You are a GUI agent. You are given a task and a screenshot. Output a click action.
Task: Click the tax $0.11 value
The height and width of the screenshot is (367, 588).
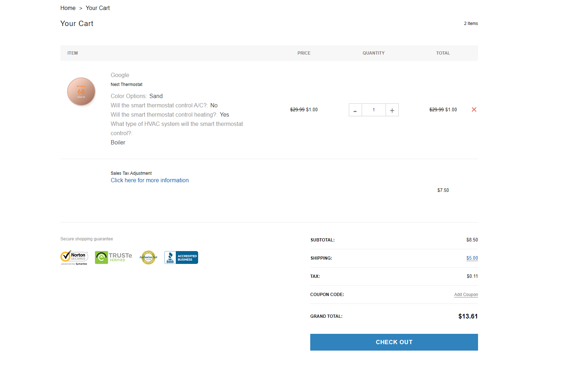tap(472, 276)
